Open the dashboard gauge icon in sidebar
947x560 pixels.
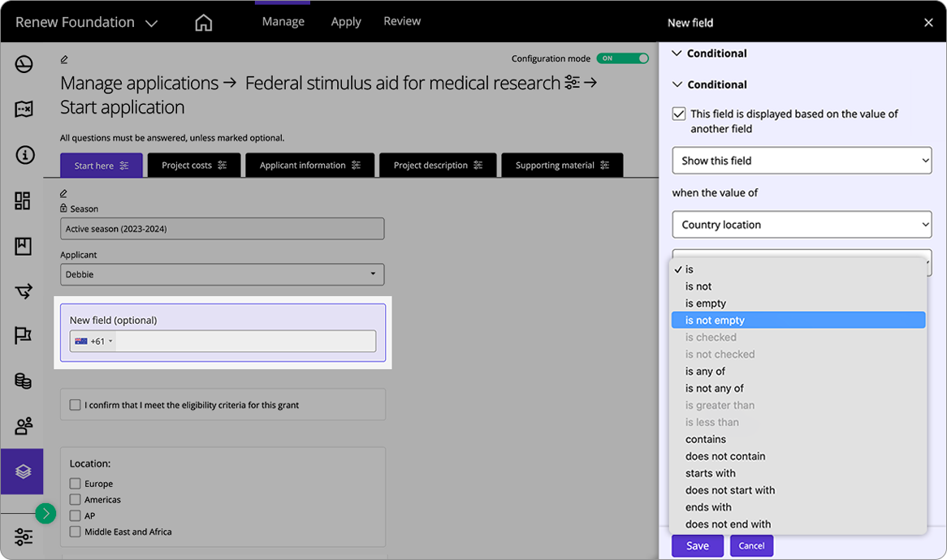pyautogui.click(x=24, y=64)
